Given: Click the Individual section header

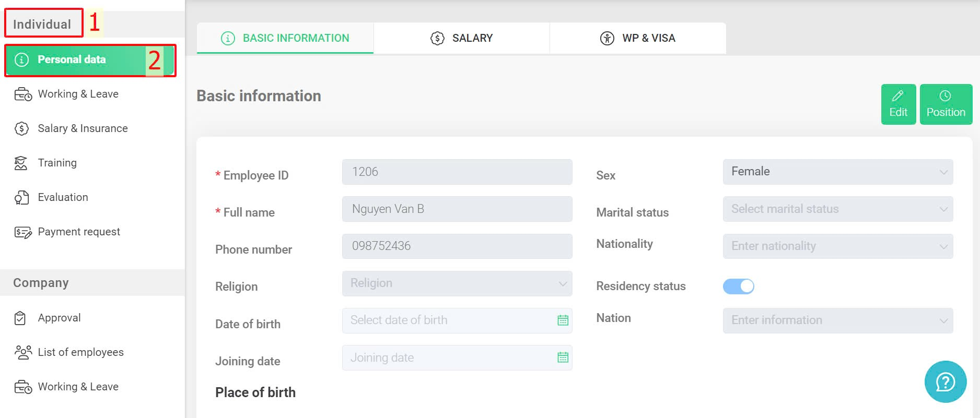Looking at the screenshot, I should tap(42, 25).
